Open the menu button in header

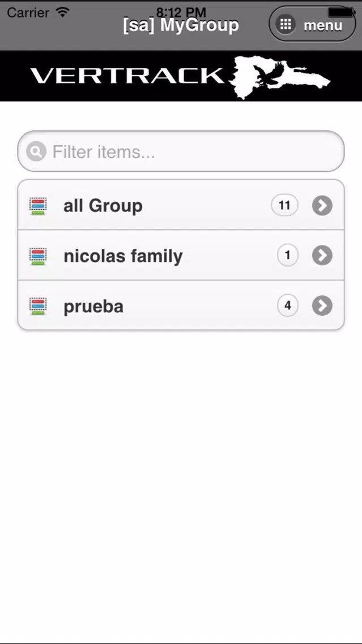312,24
